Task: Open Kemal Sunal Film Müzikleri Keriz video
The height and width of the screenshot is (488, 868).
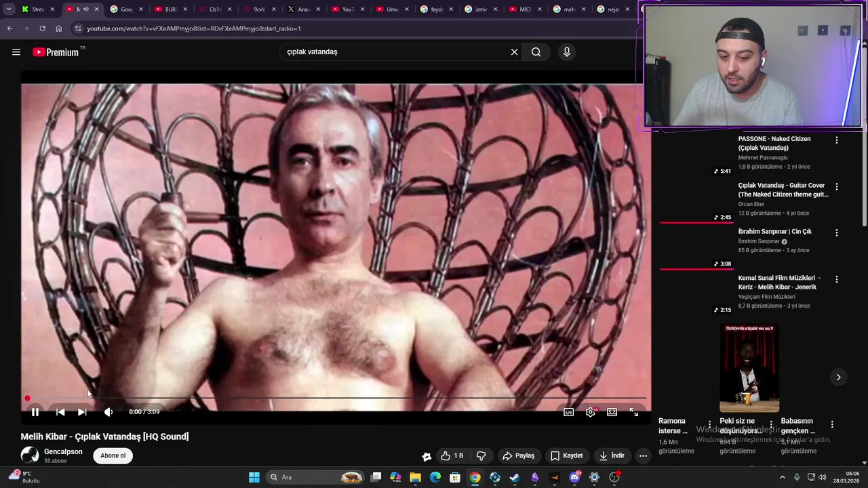Action: (x=779, y=282)
